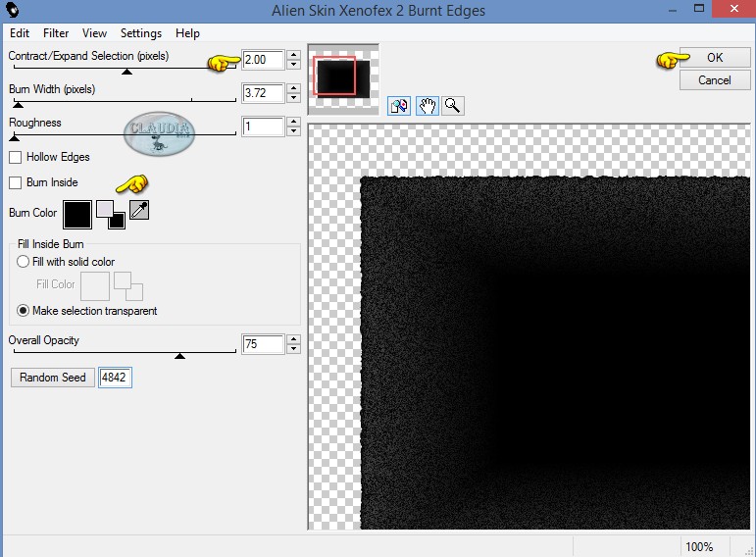
Task: Select the hand pan tool
Action: coord(428,106)
